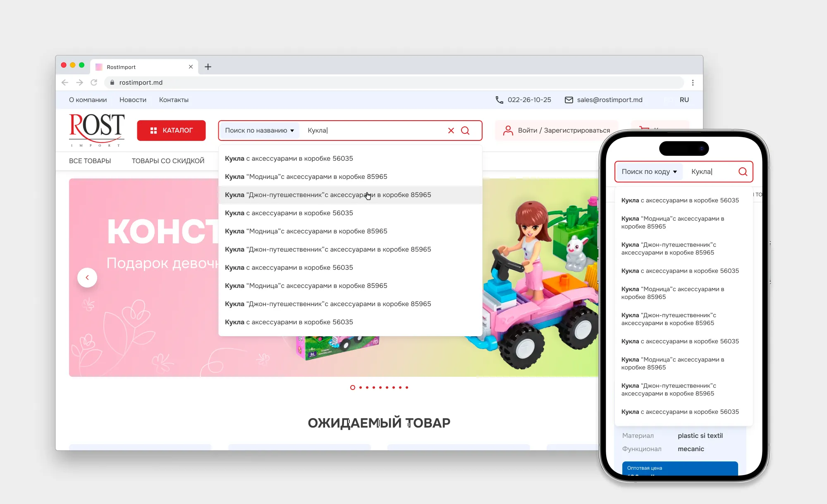Viewport: 827px width, 504px height.
Task: Open the 'ВСЕ ТОВАРЫ' tab
Action: [x=90, y=161]
